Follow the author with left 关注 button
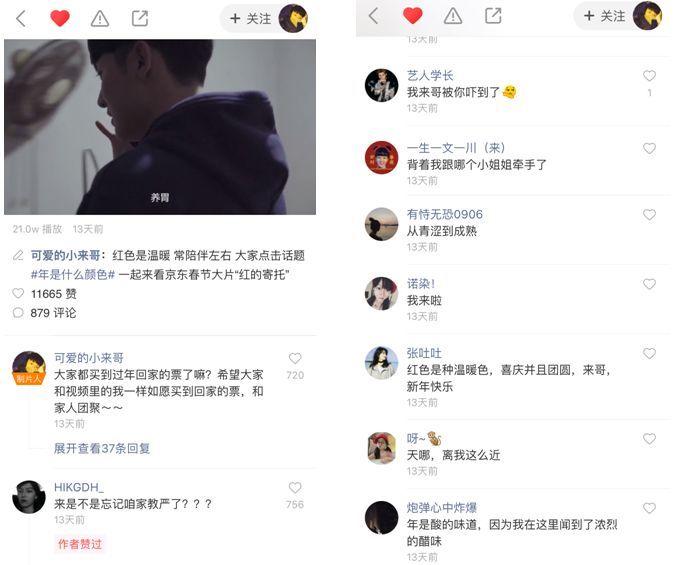This screenshot has height=565, width=693. coord(250,19)
